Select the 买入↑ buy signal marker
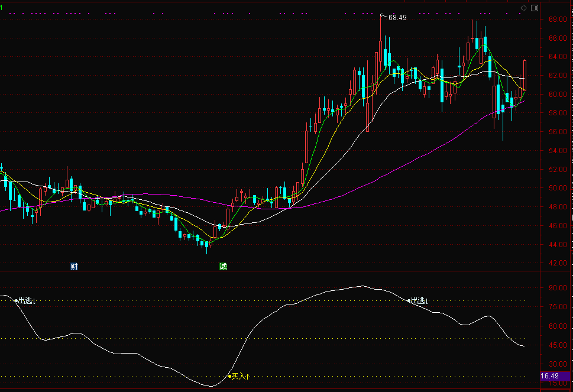573x392 pixels. click(239, 376)
